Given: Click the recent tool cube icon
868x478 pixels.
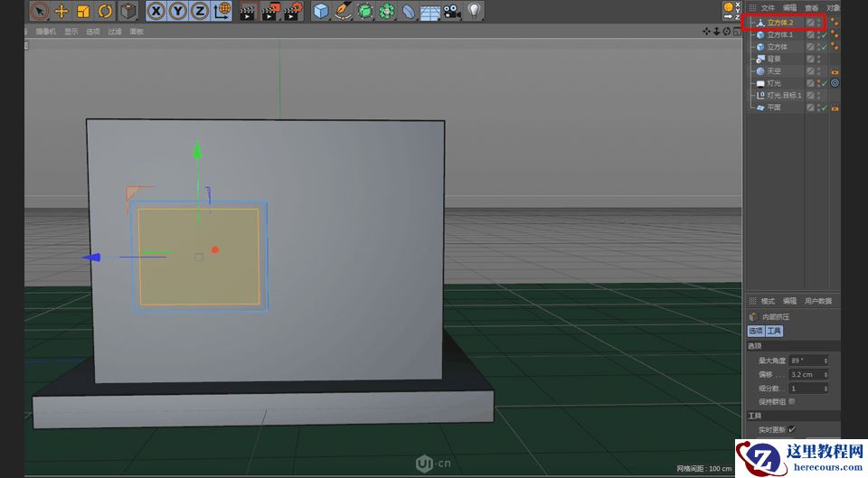Looking at the screenshot, I should [128, 11].
